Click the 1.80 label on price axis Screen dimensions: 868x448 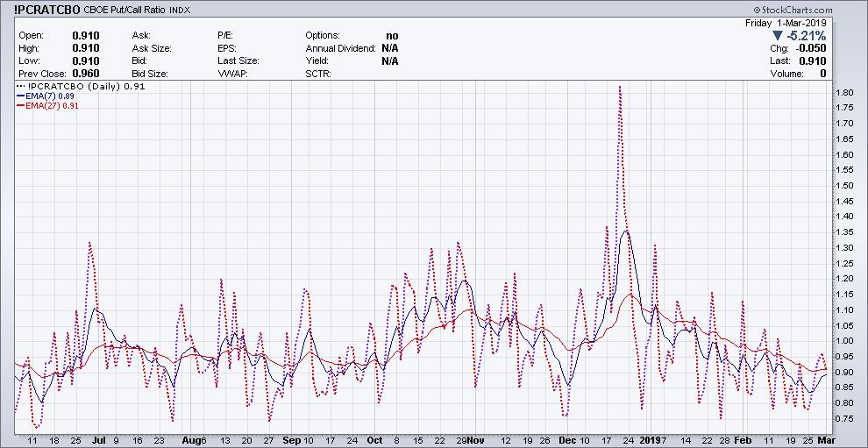[844, 93]
